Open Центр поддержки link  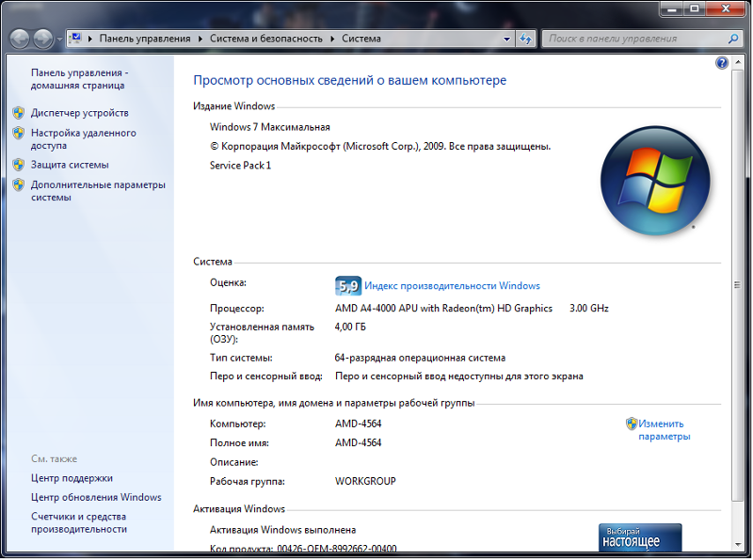click(72, 478)
